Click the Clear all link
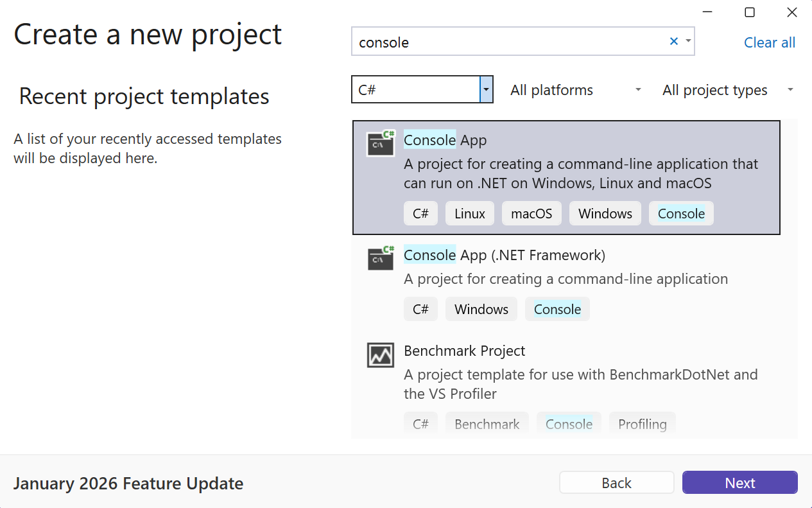The height and width of the screenshot is (508, 812). [x=769, y=42]
